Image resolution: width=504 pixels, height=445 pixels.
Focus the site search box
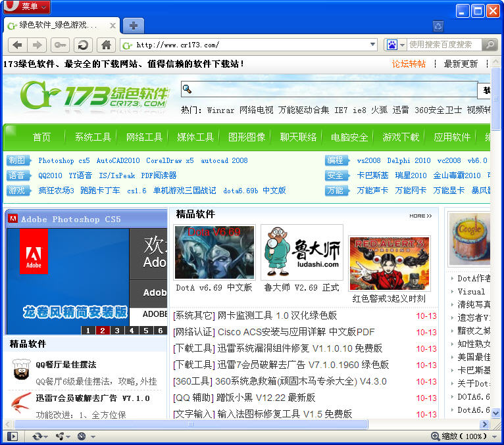[329, 89]
